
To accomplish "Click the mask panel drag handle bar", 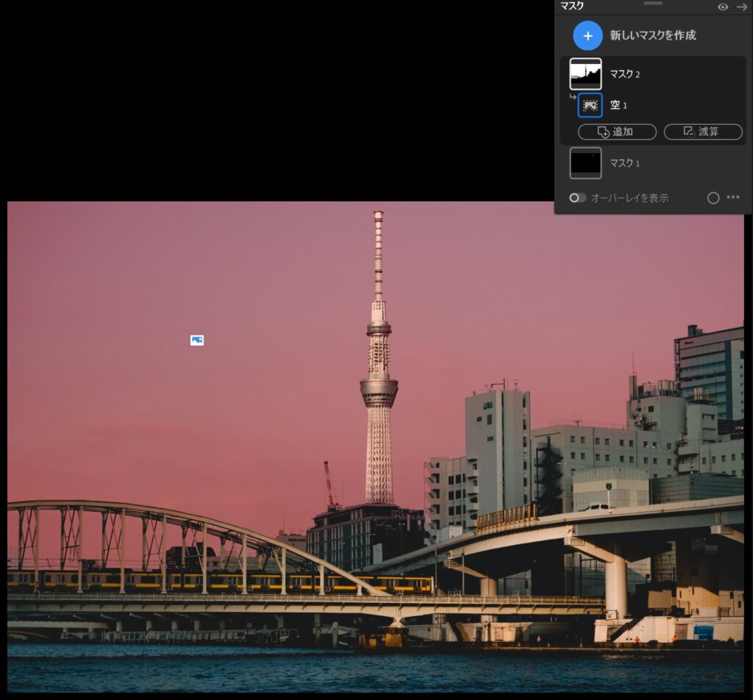I will pyautogui.click(x=653, y=3).
